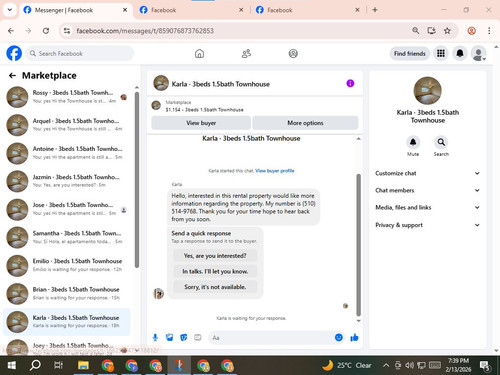Open the View buyer profile link
This screenshot has height=375, width=500.
(x=275, y=171)
